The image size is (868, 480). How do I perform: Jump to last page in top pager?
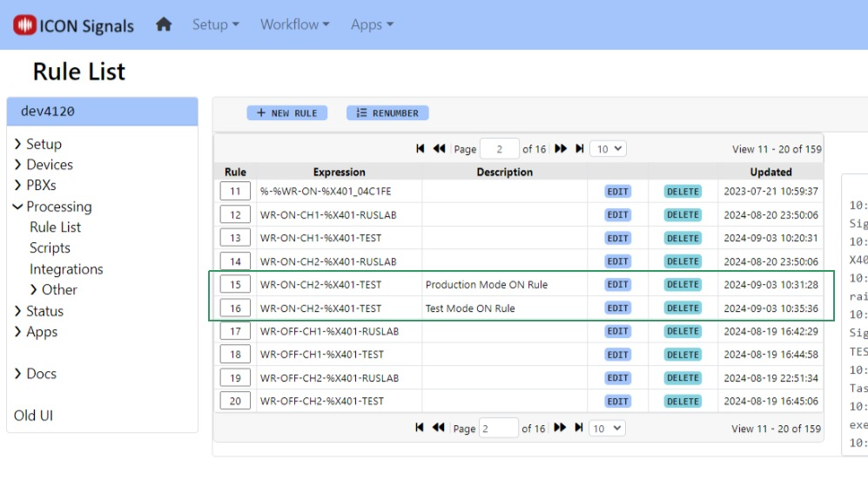point(579,149)
